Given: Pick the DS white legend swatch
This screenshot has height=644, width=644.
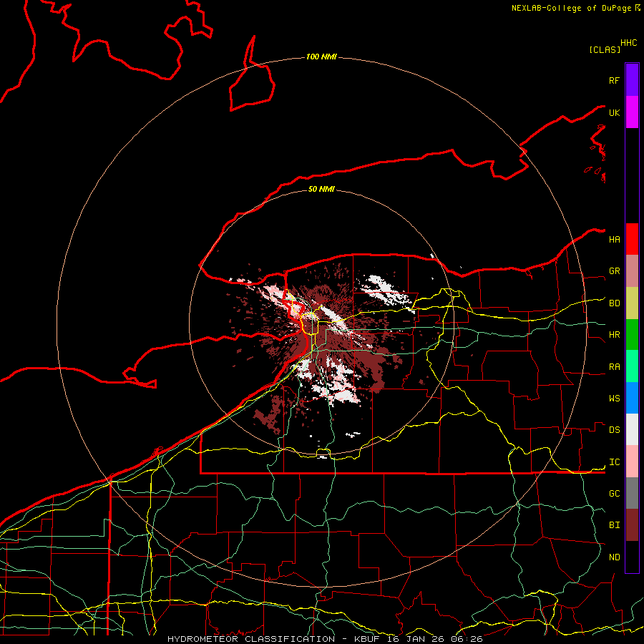Looking at the screenshot, I should pos(632,429).
